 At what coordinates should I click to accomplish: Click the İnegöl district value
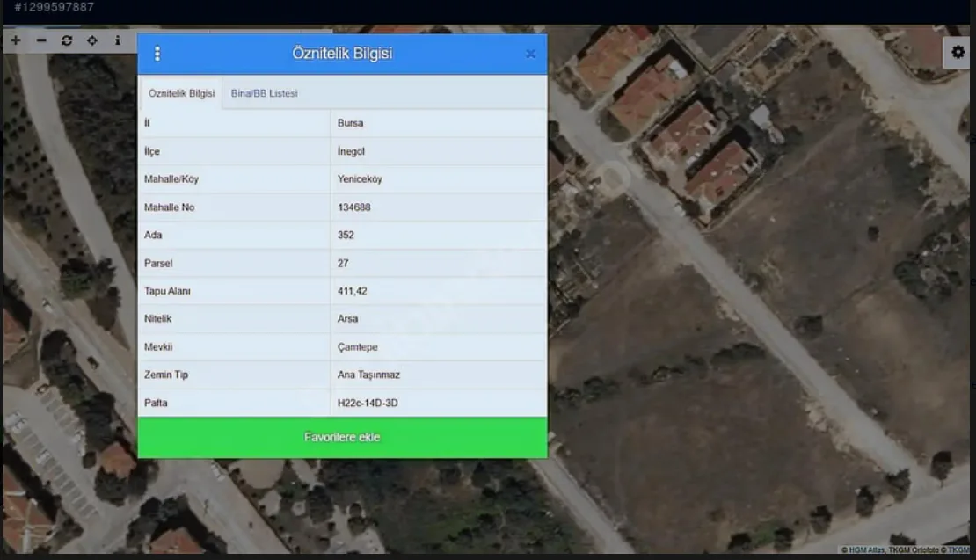click(x=351, y=151)
